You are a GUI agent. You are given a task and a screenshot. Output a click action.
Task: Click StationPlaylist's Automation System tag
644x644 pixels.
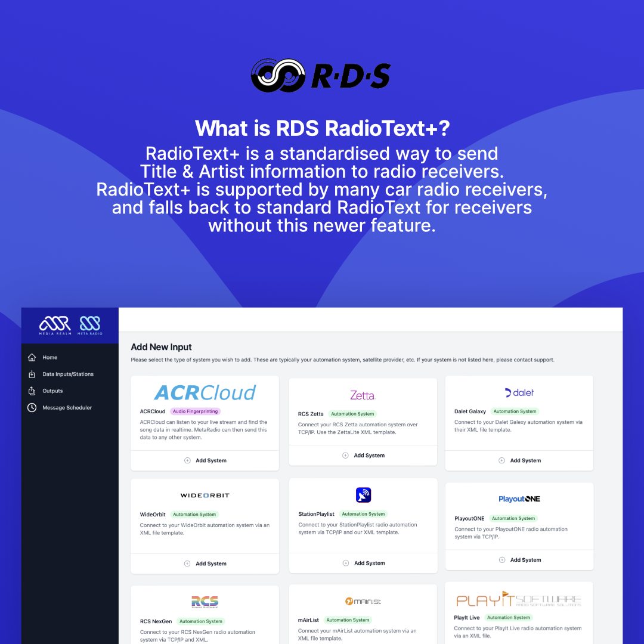point(363,514)
